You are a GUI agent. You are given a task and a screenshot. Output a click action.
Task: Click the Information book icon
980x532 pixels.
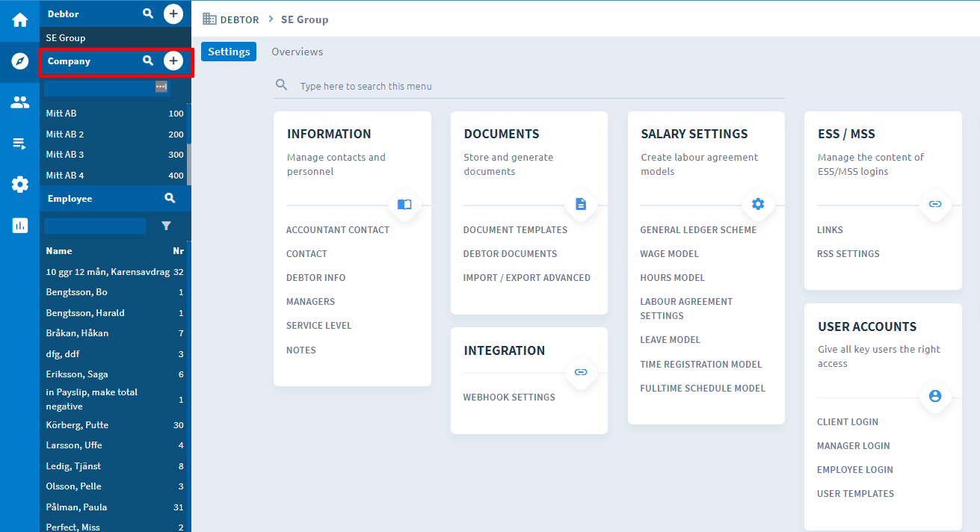404,204
